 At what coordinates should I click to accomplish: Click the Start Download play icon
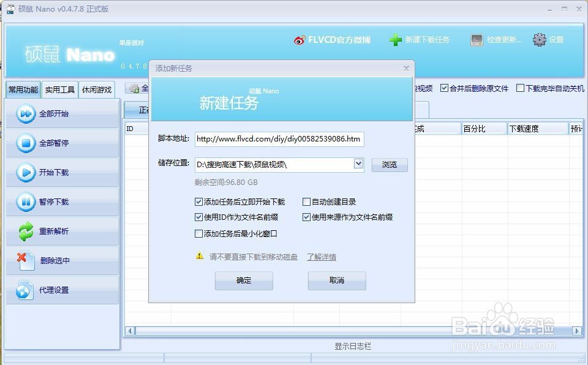(26, 172)
